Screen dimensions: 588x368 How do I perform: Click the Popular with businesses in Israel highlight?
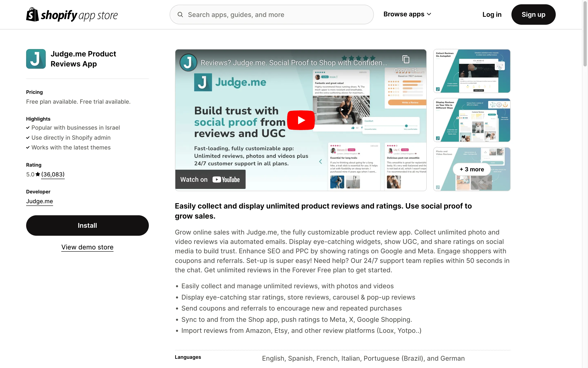(x=76, y=128)
